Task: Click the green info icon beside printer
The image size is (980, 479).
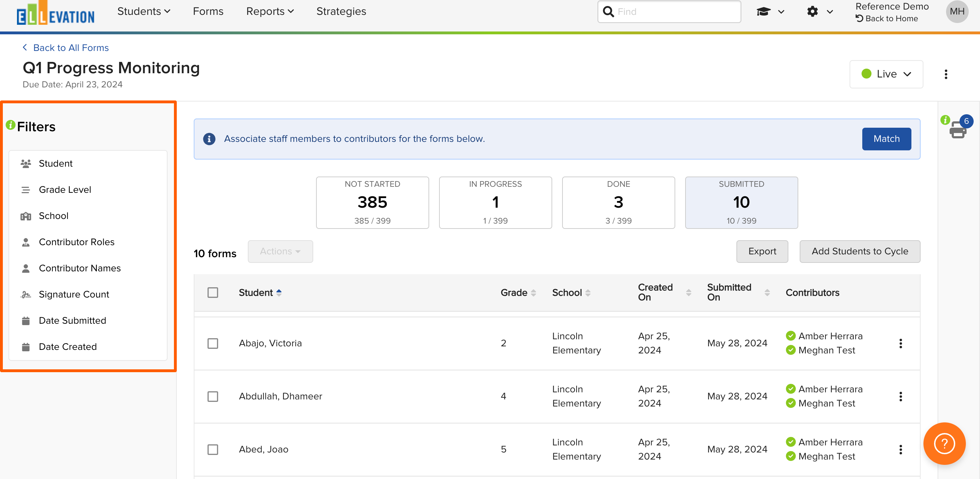Action: coord(945,120)
